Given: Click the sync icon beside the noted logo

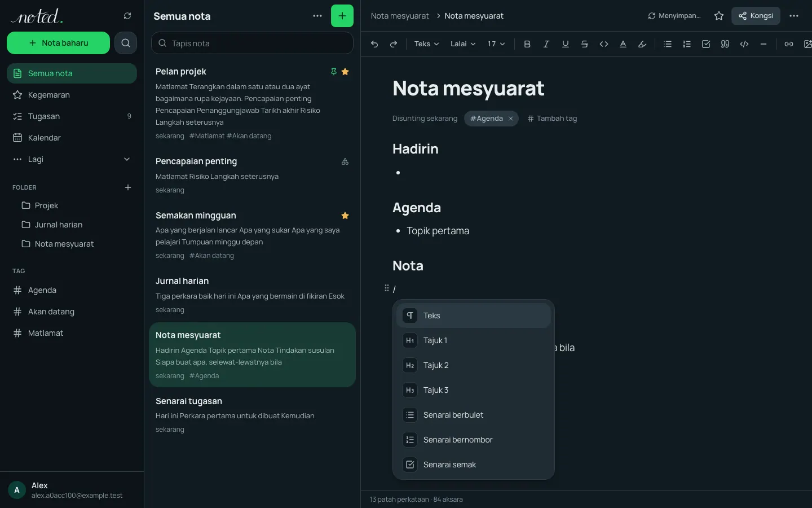Looking at the screenshot, I should (x=127, y=16).
